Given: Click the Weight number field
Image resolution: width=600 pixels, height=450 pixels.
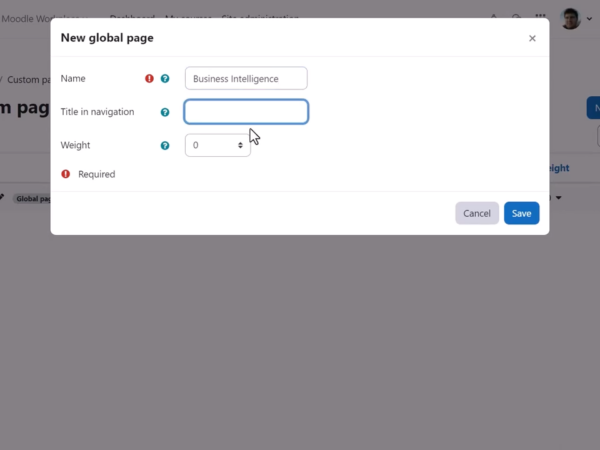Looking at the screenshot, I should coord(217,145).
